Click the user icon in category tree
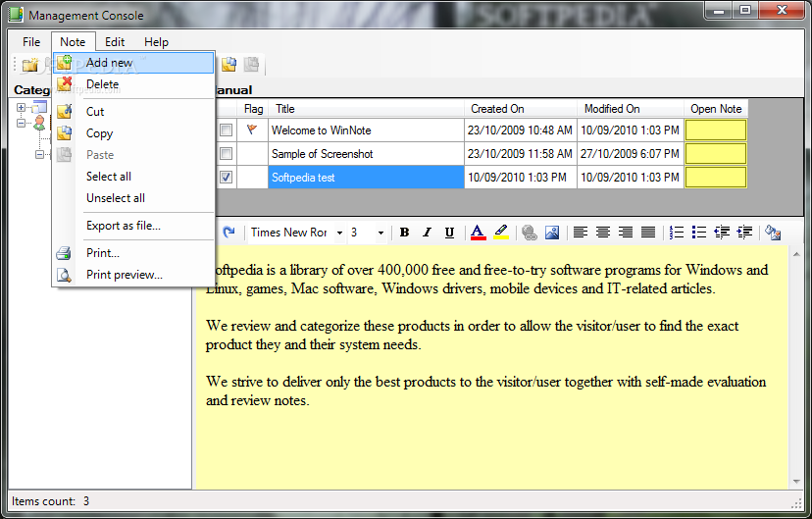Screen dimensions: 812x519 [39, 124]
